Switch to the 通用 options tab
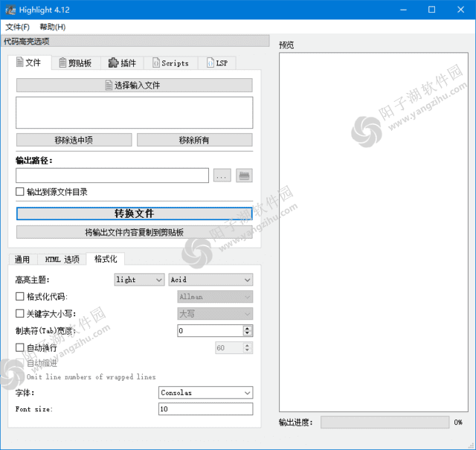476x450 pixels. 22,260
